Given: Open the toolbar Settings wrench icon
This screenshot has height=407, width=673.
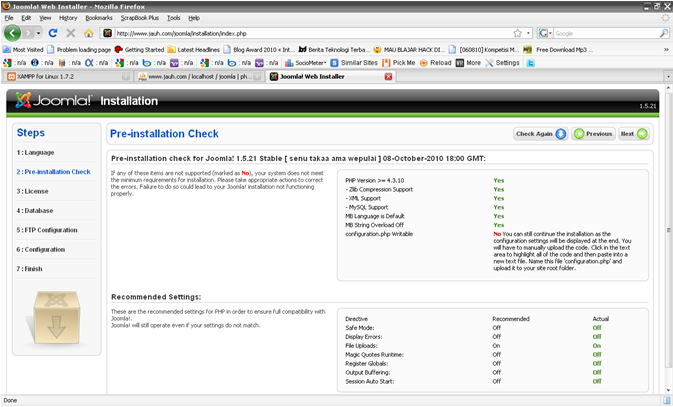Looking at the screenshot, I should (502, 63).
